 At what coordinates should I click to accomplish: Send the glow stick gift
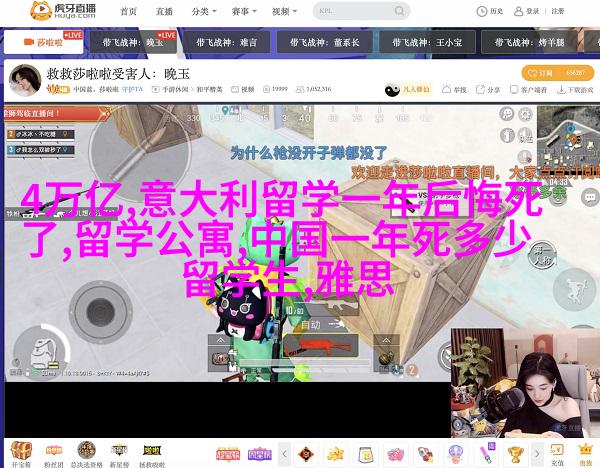[486, 454]
